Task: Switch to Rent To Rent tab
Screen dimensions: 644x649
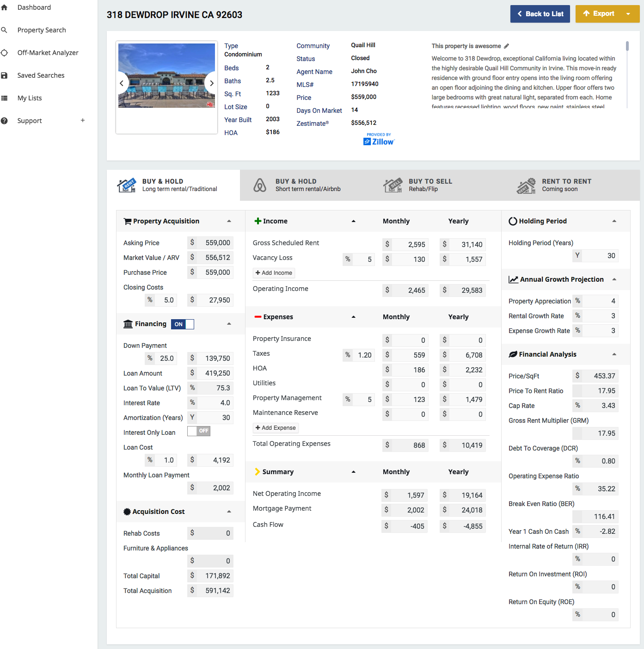Action: (x=573, y=185)
